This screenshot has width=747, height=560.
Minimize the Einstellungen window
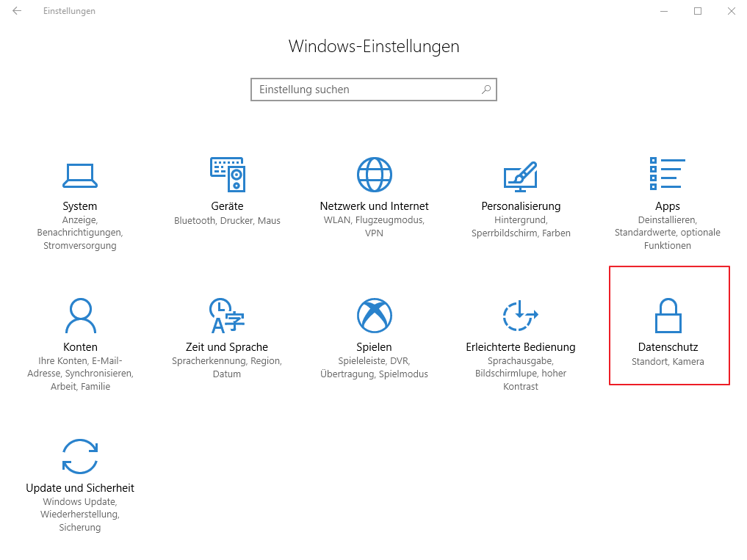663,11
